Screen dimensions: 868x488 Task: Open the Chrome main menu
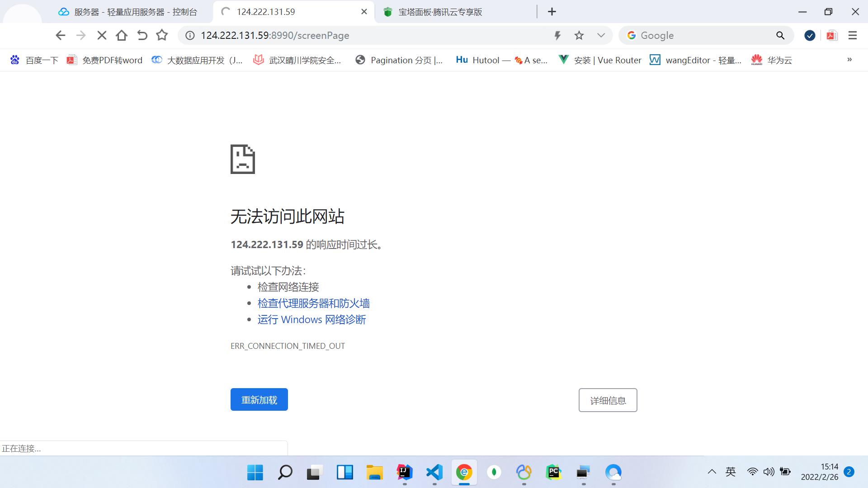pos(853,35)
